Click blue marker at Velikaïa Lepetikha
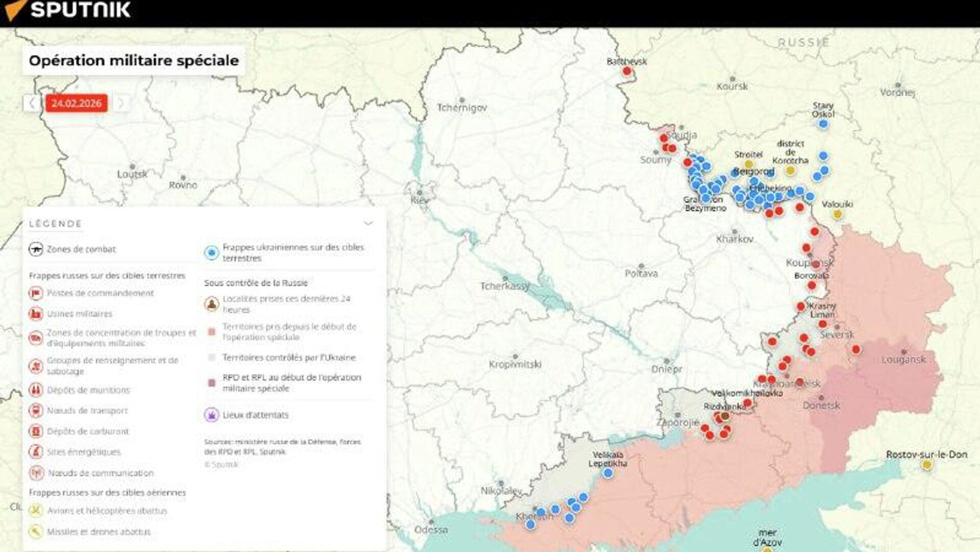 (x=607, y=473)
